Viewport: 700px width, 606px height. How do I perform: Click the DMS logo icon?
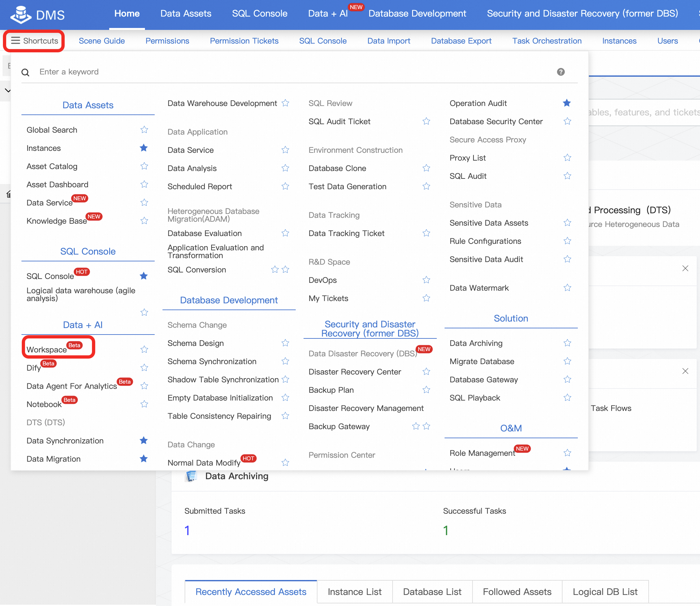coord(20,15)
